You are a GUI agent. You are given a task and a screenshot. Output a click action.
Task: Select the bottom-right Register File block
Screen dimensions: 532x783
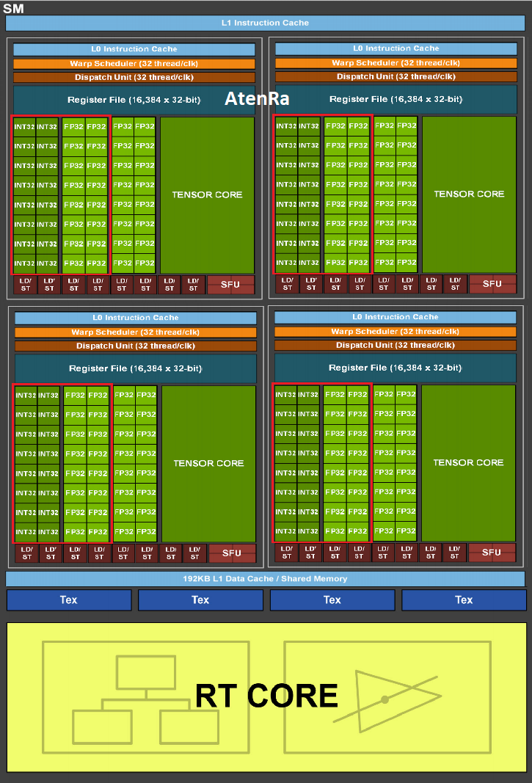tap(395, 368)
